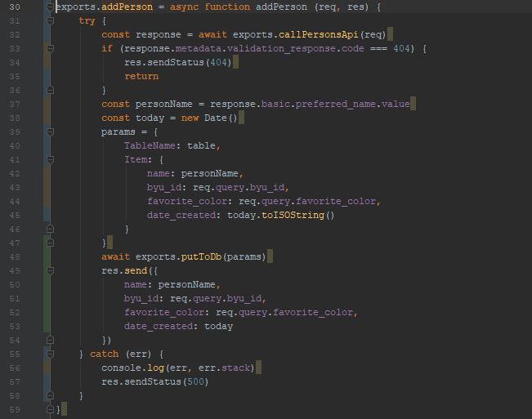Collapse the if block fold marker on line 33
532x419 pixels.
(50, 48)
